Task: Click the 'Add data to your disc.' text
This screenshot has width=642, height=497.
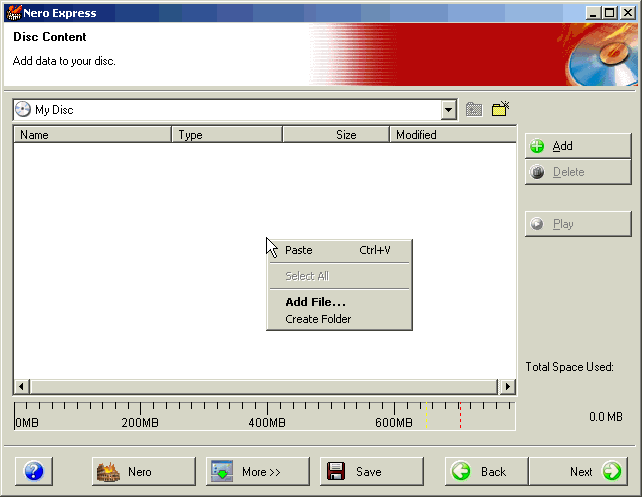Action: click(x=64, y=61)
